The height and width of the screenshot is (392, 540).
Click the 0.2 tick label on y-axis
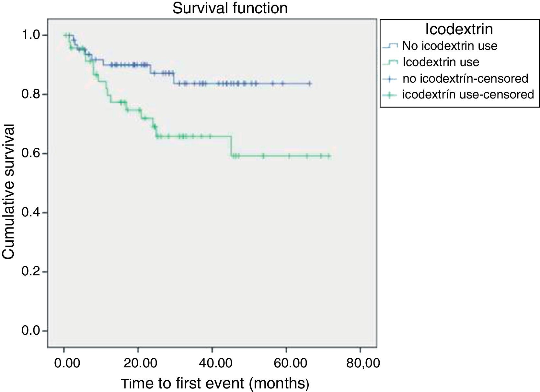(x=30, y=272)
